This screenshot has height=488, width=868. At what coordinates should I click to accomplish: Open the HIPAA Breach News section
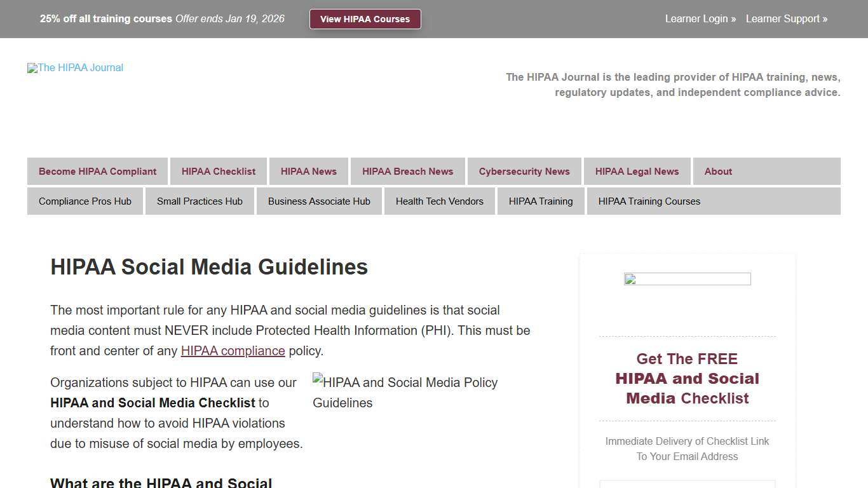pos(407,171)
